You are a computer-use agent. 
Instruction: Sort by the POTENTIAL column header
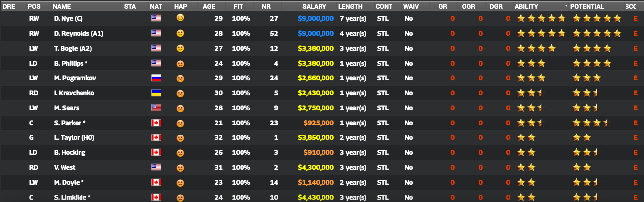point(587,6)
